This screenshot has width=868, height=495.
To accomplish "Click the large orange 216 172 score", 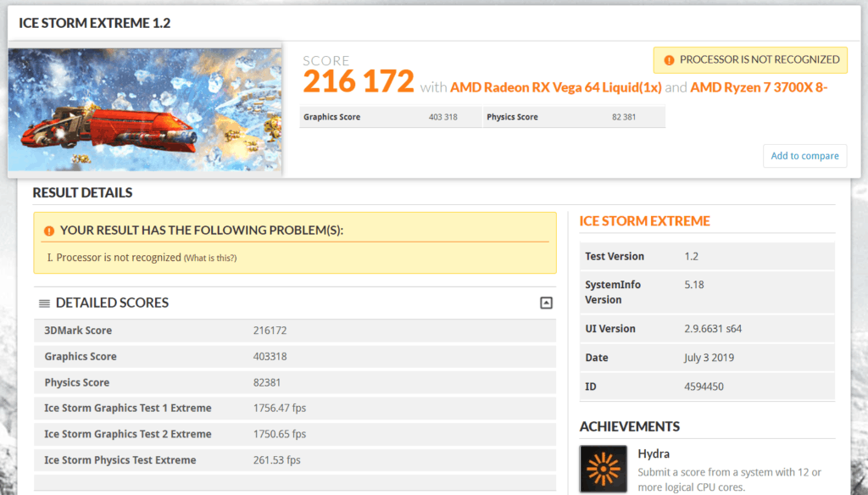I will click(358, 82).
